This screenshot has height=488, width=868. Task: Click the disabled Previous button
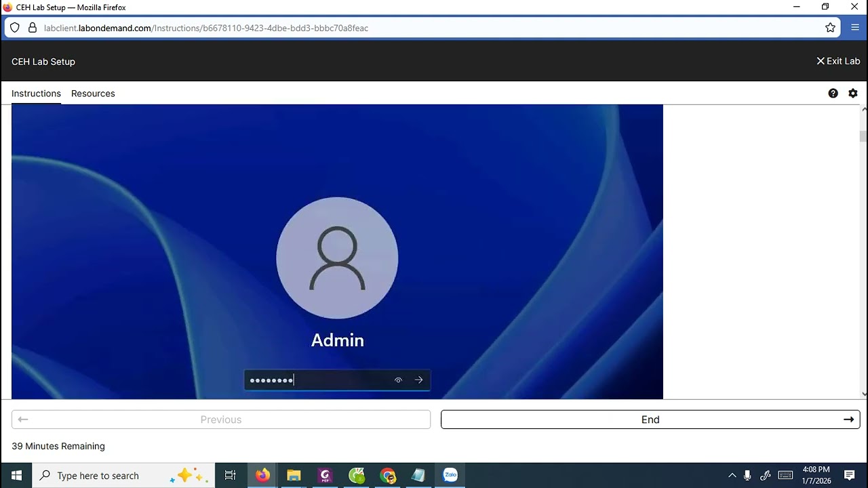click(x=221, y=420)
